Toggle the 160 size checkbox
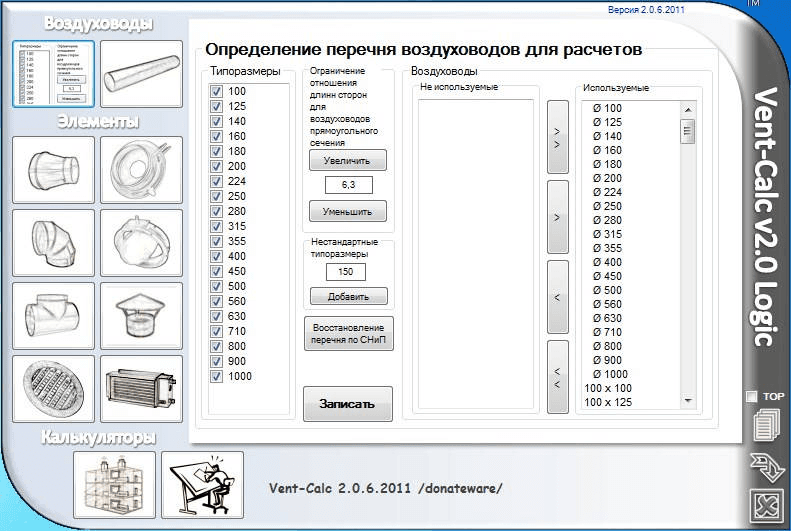This screenshot has height=531, width=791. coord(216,136)
